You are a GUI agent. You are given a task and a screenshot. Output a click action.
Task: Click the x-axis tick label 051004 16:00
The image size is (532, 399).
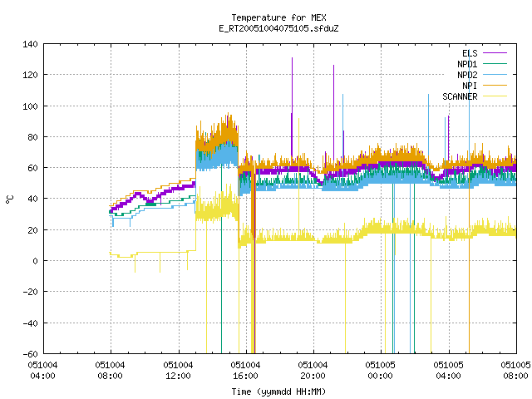click(245, 371)
